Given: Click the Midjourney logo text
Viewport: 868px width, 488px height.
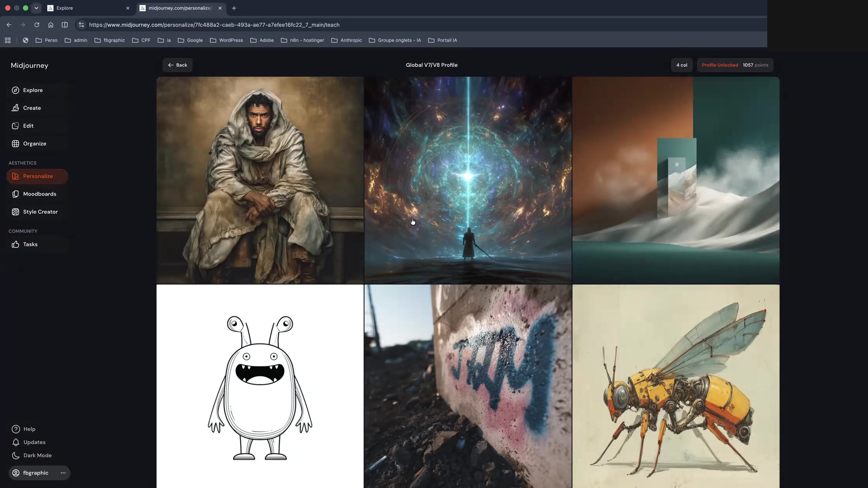Looking at the screenshot, I should 29,65.
